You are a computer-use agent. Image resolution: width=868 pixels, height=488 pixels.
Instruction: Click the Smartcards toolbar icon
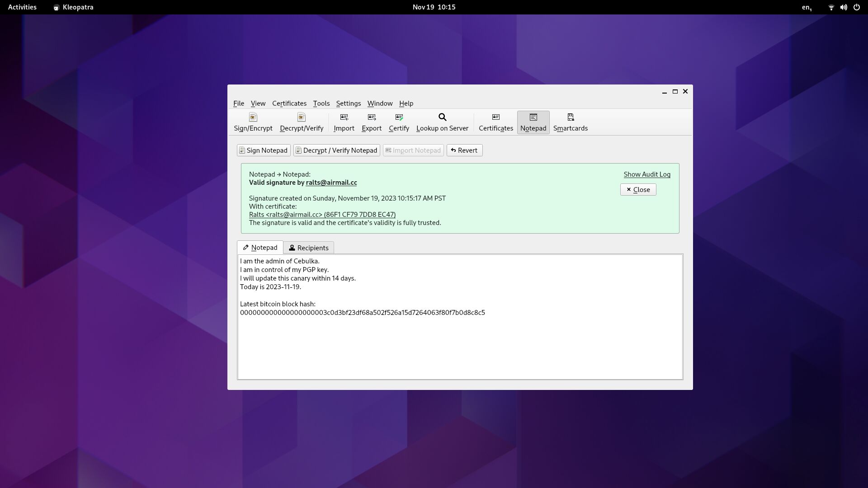pyautogui.click(x=571, y=122)
